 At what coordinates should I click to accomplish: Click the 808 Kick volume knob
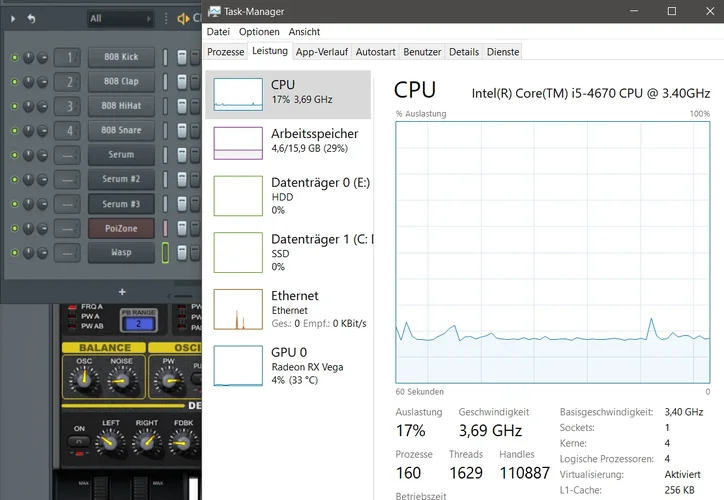42,57
